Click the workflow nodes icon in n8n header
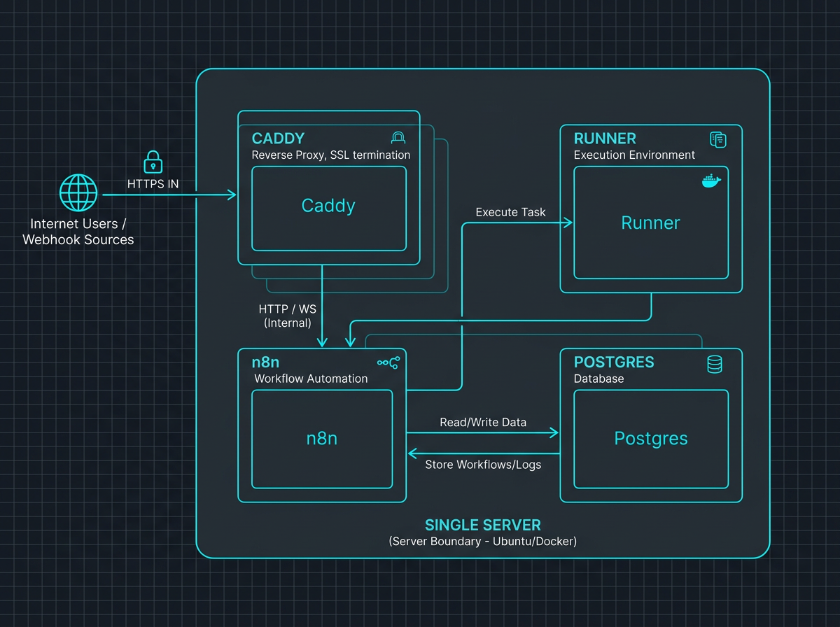Viewport: 840px width, 627px height. [388, 362]
